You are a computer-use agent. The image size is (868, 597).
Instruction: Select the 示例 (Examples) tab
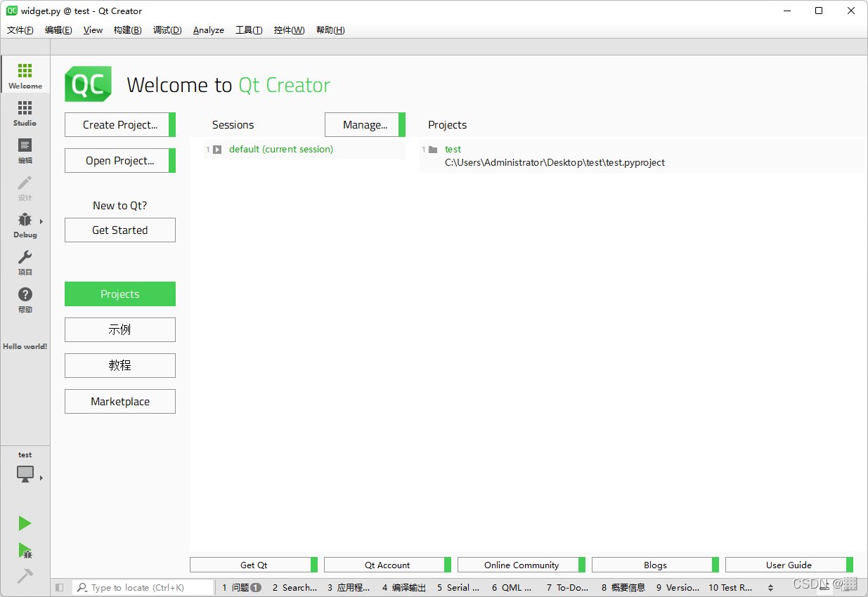pos(120,329)
